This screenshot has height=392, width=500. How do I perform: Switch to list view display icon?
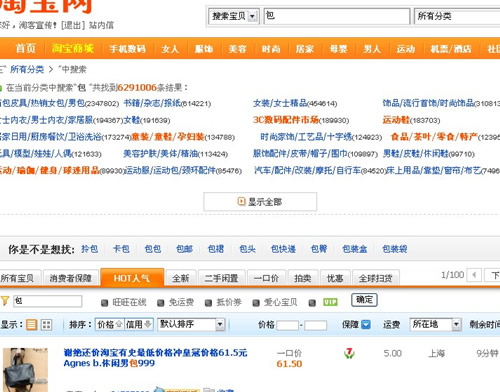click(31, 324)
